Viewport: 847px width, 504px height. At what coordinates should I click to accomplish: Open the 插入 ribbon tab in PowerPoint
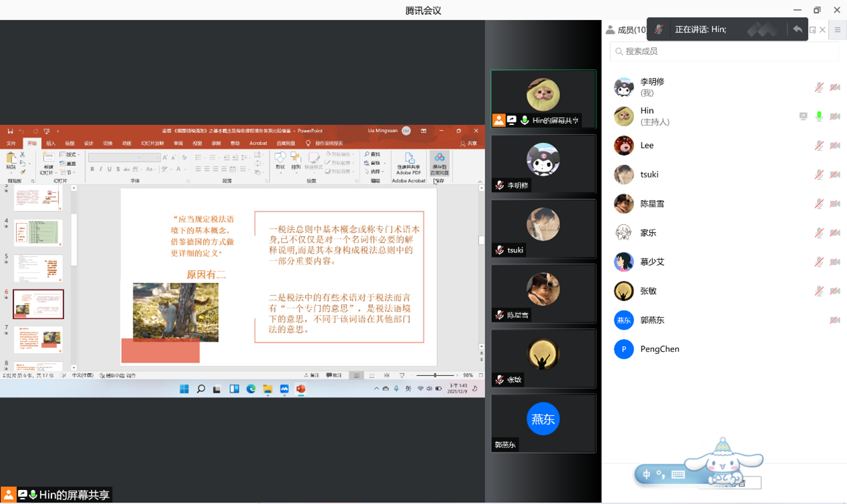click(51, 144)
